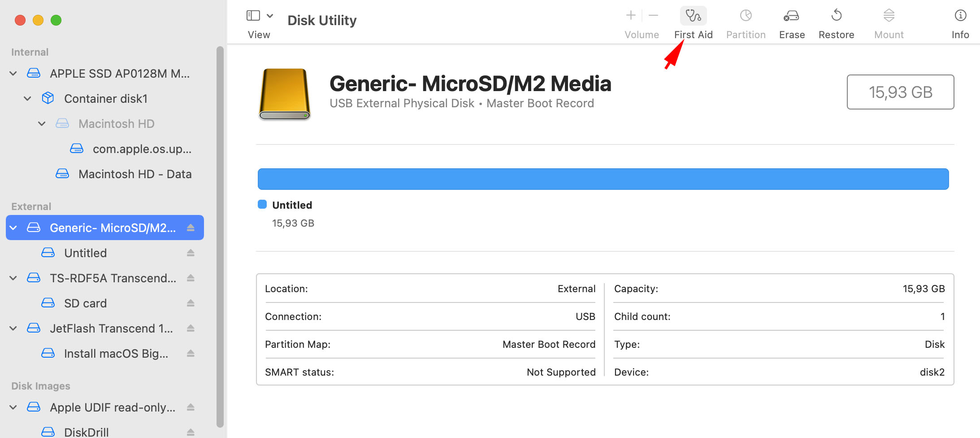The image size is (980, 438).
Task: Click the yellow minimize window button
Action: (x=38, y=20)
